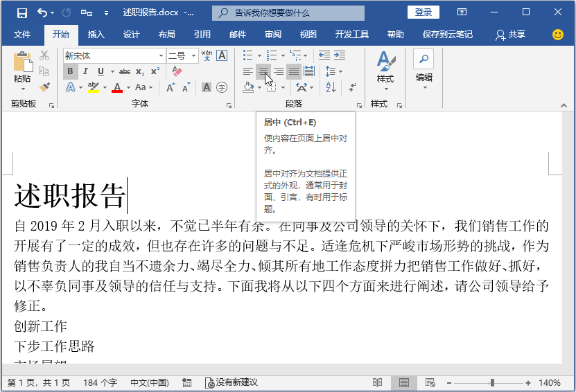This screenshot has width=576, height=392.
Task: Click the 登录 sign-in button
Action: pos(424,12)
